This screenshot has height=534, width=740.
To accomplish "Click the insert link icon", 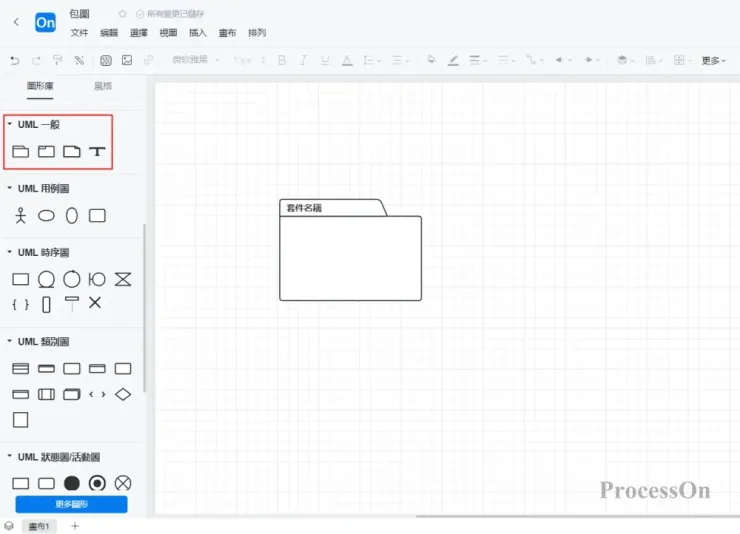I will click(x=149, y=60).
